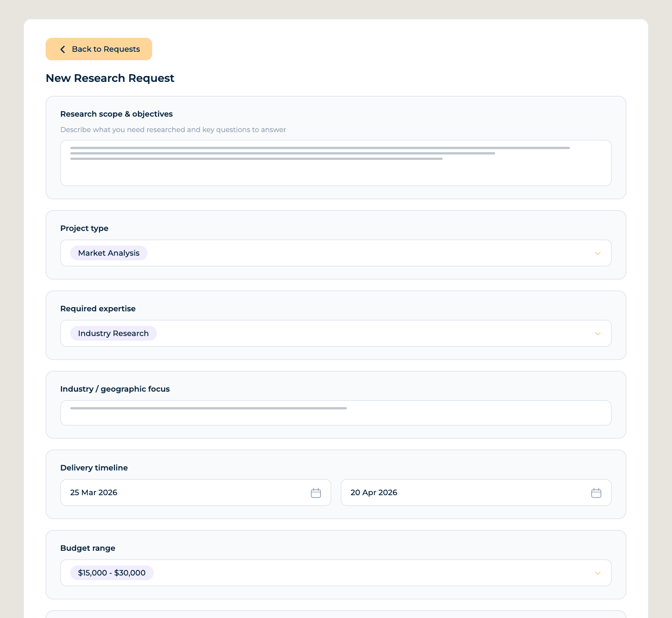Click the Back to Requests button

pyautogui.click(x=99, y=49)
